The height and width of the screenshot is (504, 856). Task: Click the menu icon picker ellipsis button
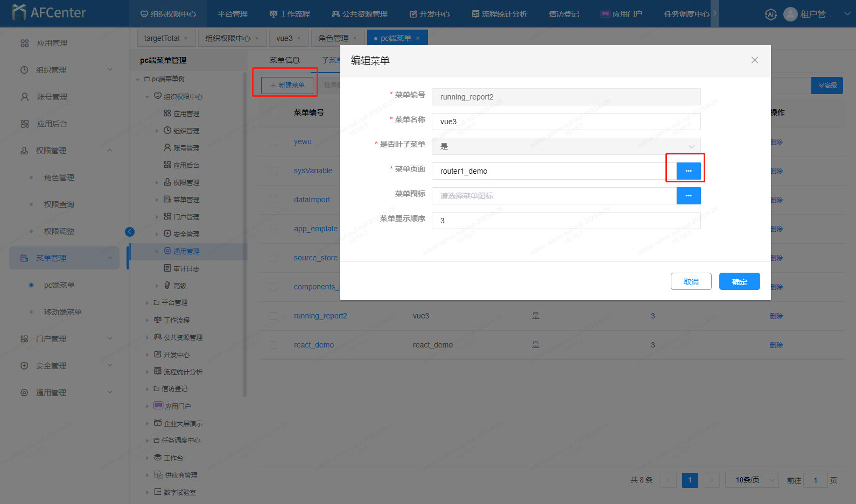(688, 196)
